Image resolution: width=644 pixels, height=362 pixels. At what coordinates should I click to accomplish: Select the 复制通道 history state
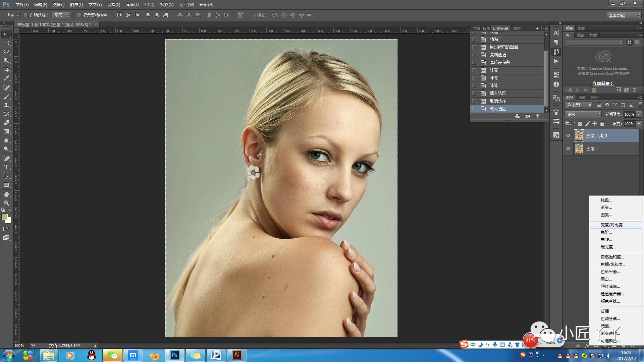507,55
